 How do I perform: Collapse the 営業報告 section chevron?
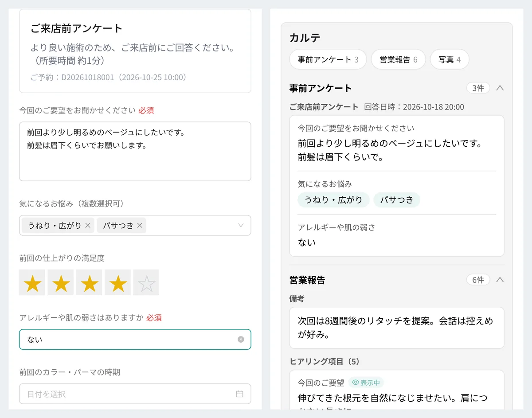click(x=500, y=280)
